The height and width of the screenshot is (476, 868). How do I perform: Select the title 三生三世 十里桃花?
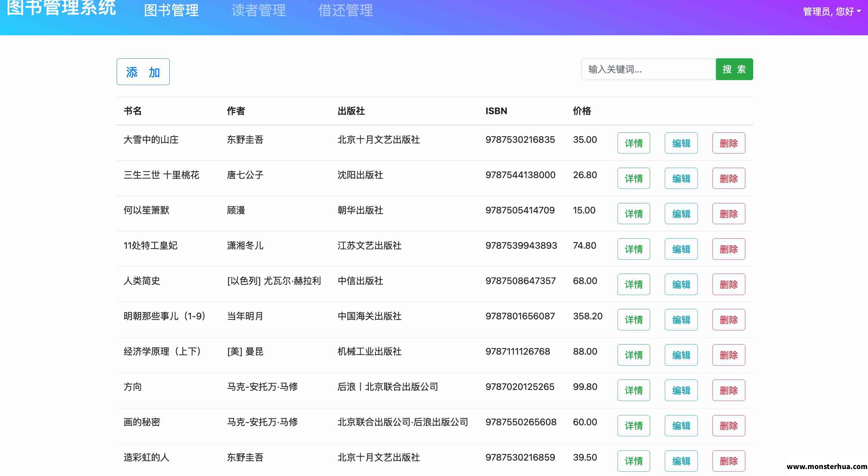(x=161, y=175)
